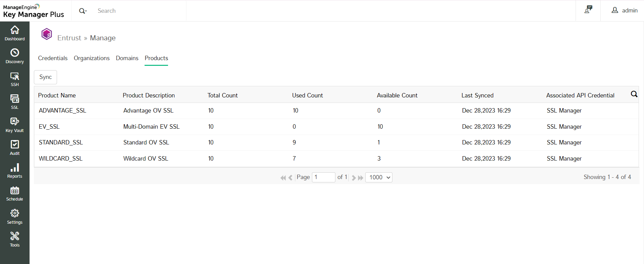This screenshot has height=264, width=644.
Task: Click Used Count 9 for STANDARD_SSL
Action: point(294,142)
